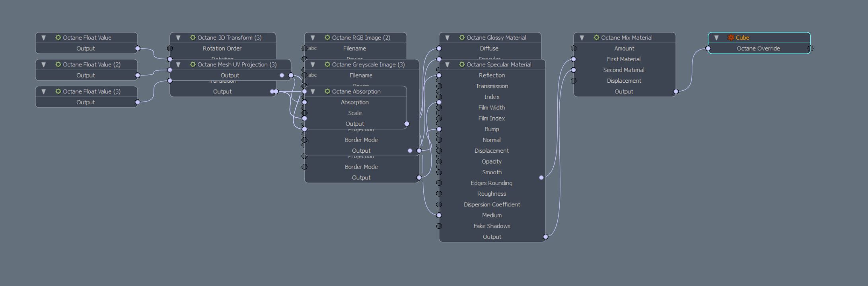Viewport: 868px width, 286px height.
Task: Click the gear icon on Octane Greyscale Image (3)
Action: point(327,64)
